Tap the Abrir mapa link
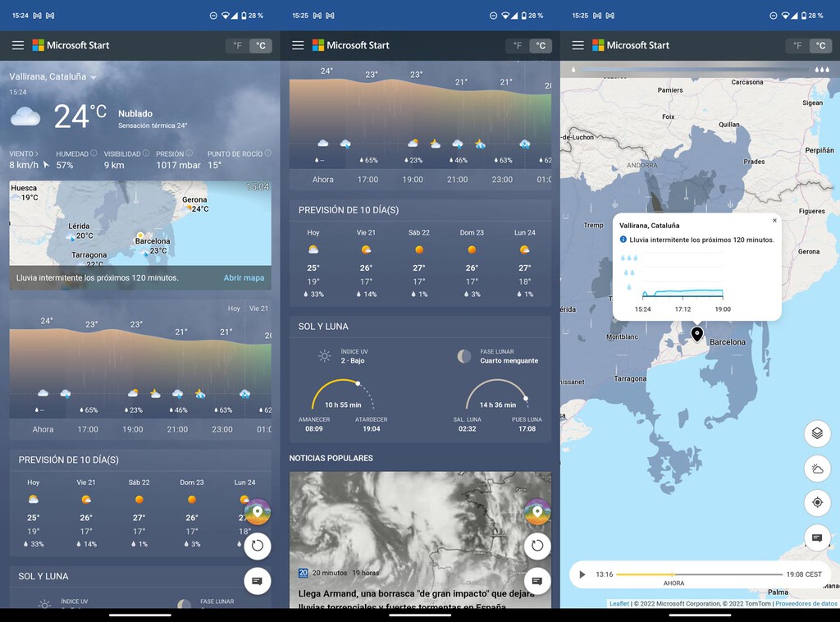The height and width of the screenshot is (622, 840). click(244, 278)
